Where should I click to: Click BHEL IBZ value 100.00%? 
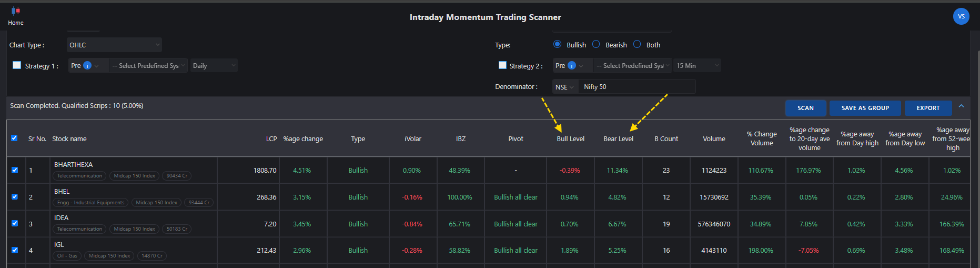click(460, 197)
